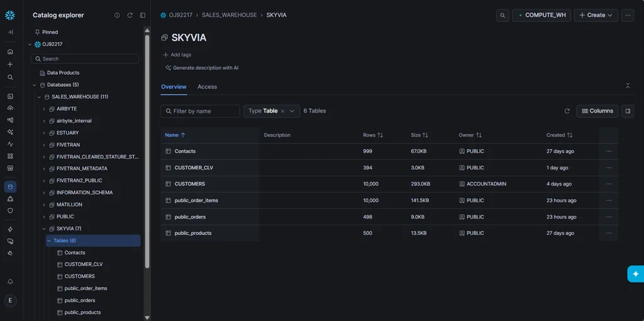
Task: Click the search button beside COMPUTE_WH
Action: coord(502,15)
